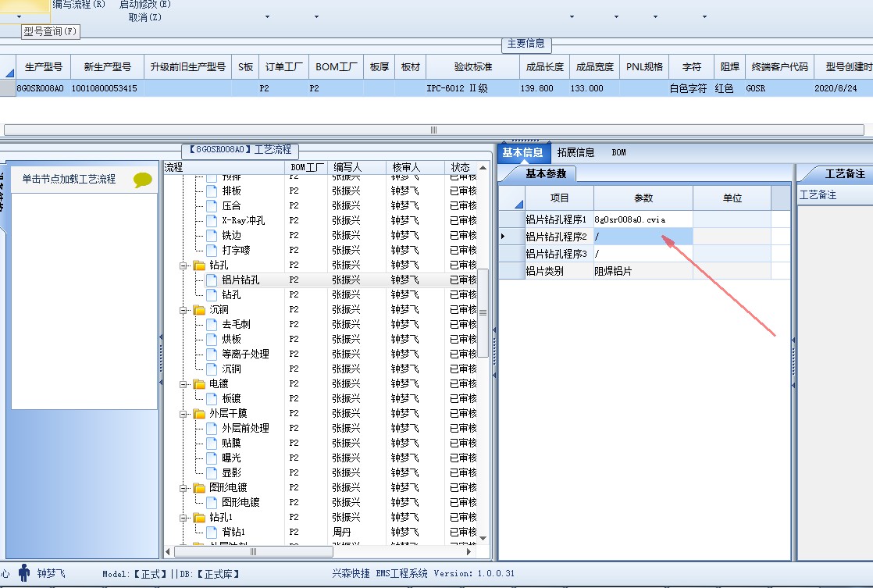The image size is (873, 588).
Task: Click the user avatar icon beside 钟梦飞
Action: coord(24,572)
